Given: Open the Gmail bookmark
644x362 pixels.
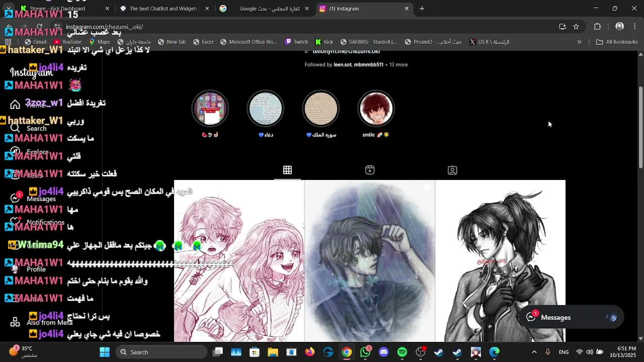Looking at the screenshot, I should click(x=36, y=42).
